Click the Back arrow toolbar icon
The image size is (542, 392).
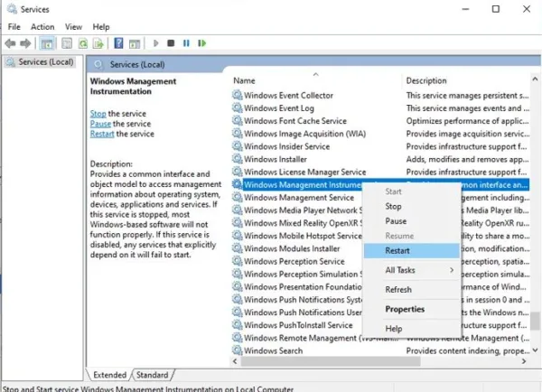10,43
